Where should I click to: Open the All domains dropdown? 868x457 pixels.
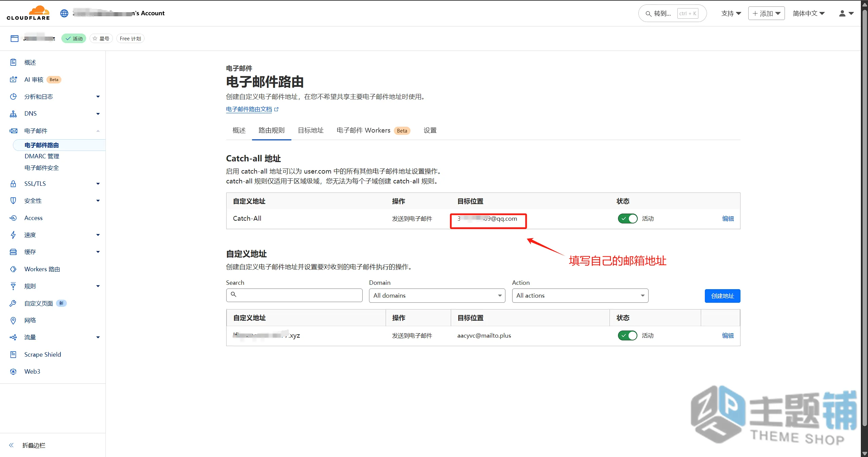pyautogui.click(x=437, y=296)
